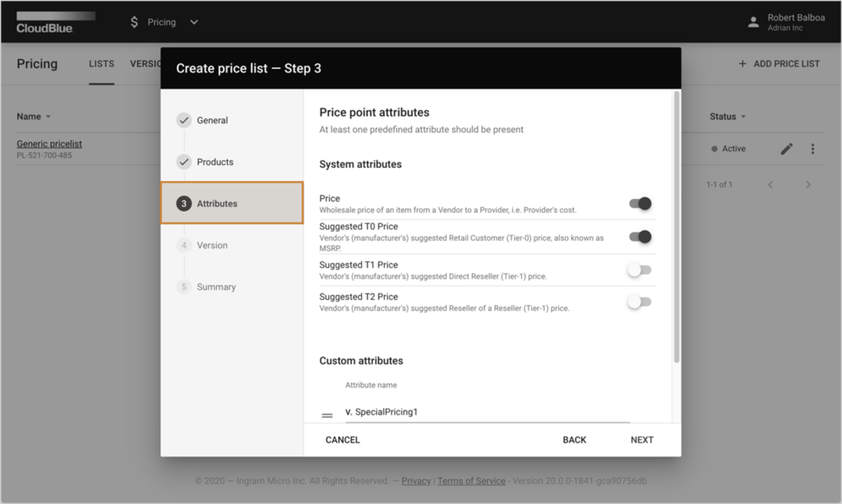Switch to the LISTS tab

101,63
